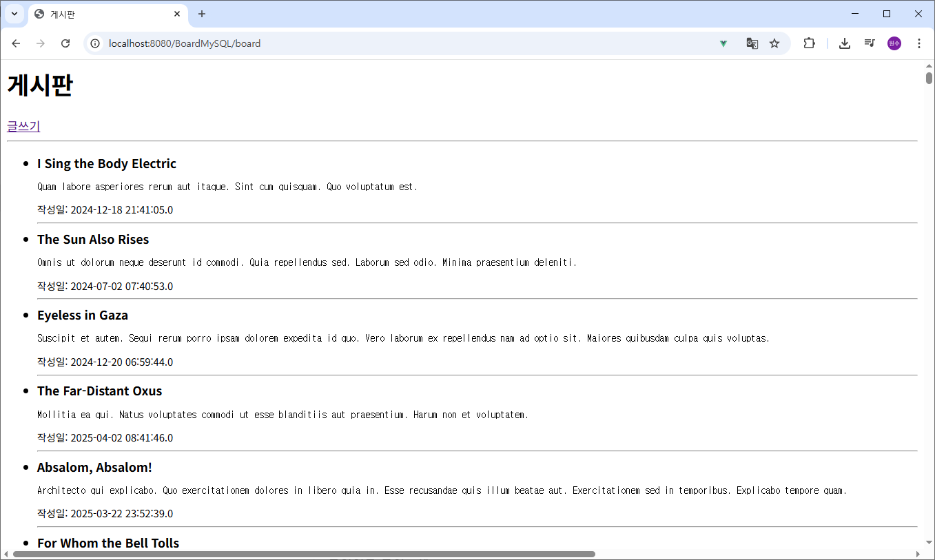Go back to previous page
The height and width of the screenshot is (560, 935).
(x=16, y=43)
